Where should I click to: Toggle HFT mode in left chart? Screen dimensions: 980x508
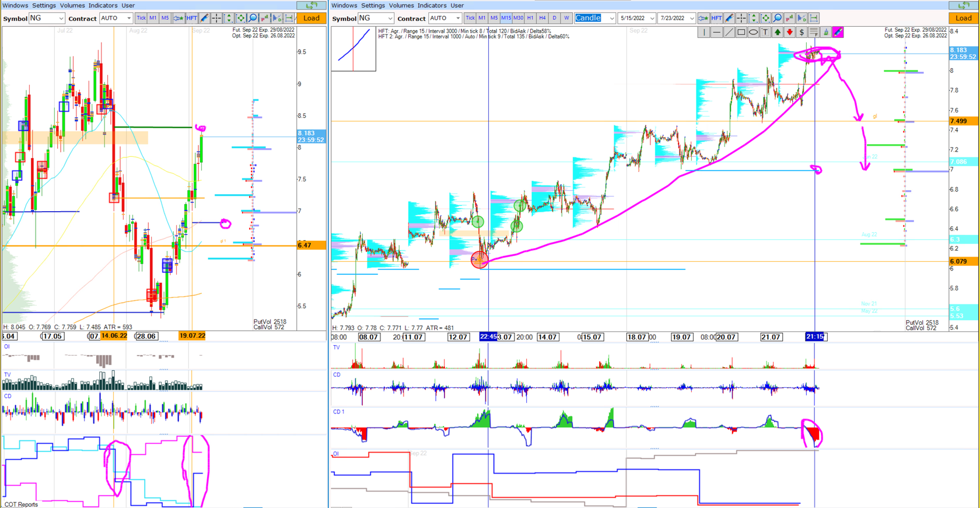[191, 18]
